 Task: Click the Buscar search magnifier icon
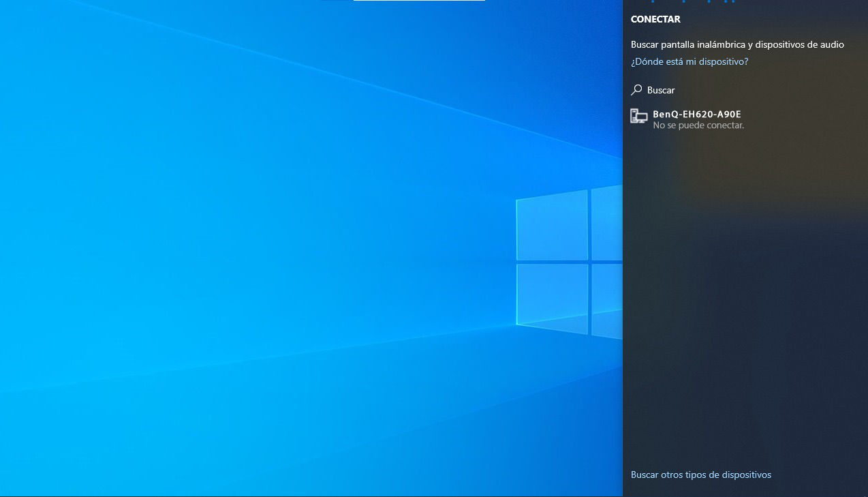click(x=636, y=90)
